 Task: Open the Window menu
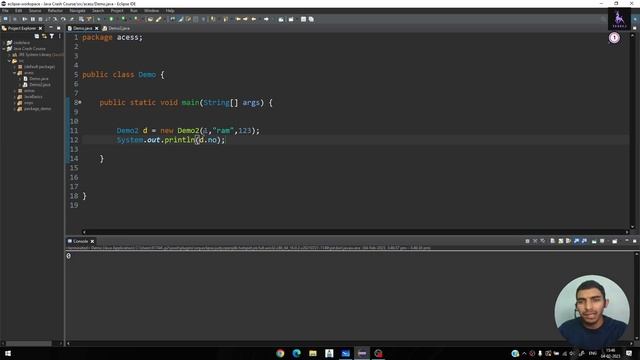[151, 11]
